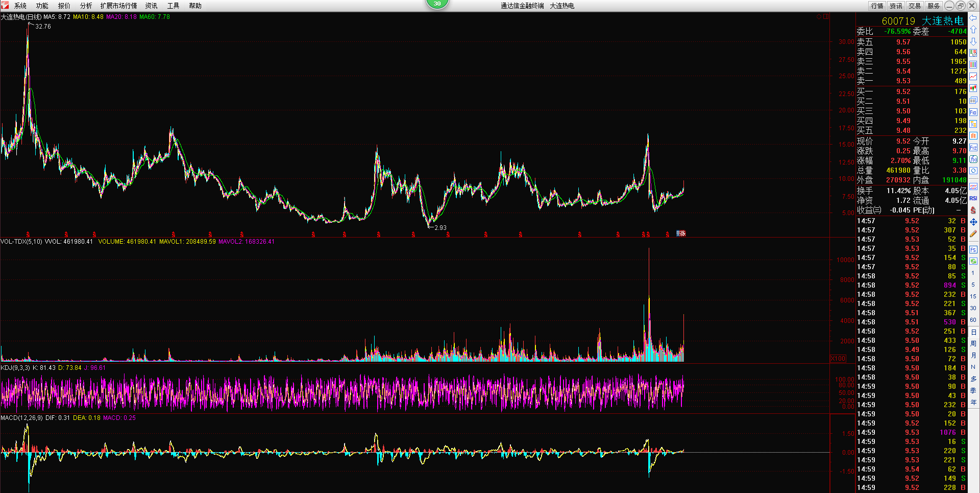Open the 扩展市场行情 menu

(x=118, y=6)
